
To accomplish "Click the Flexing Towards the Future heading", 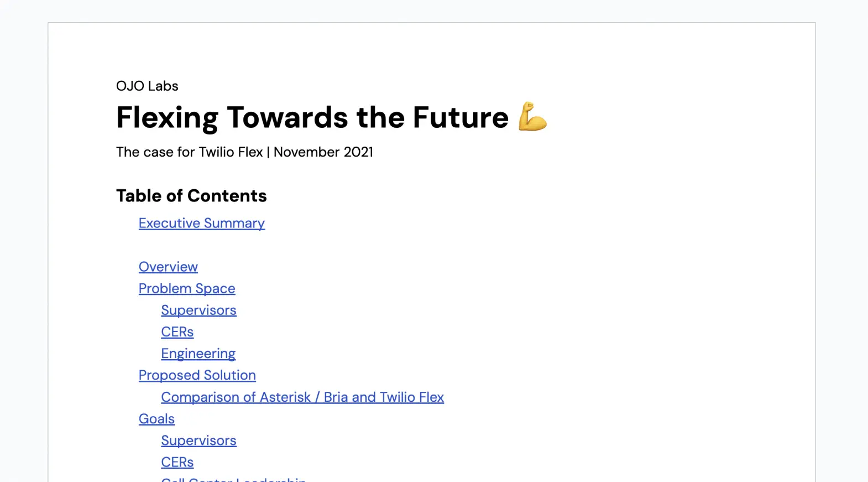I will coord(332,117).
